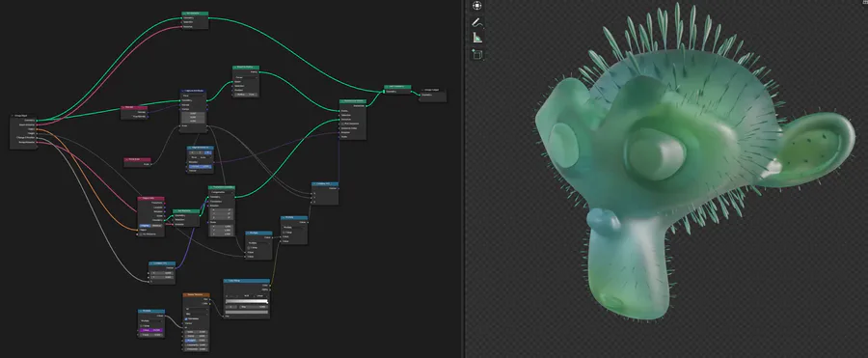The height and width of the screenshot is (358, 868).
Task: Open the Distribute Points method dropdown
Action: (246, 77)
